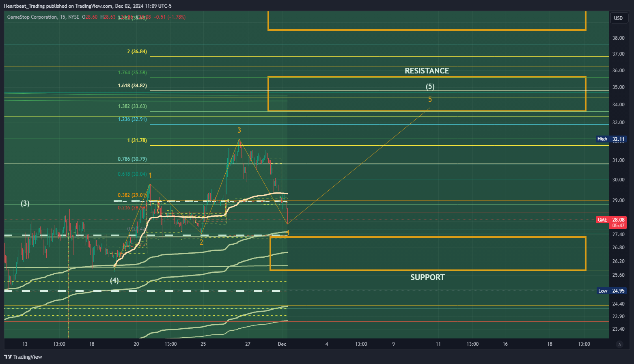Toggle the auto-scale A button
Image resolution: width=634 pixels, height=364 pixels.
point(619,345)
